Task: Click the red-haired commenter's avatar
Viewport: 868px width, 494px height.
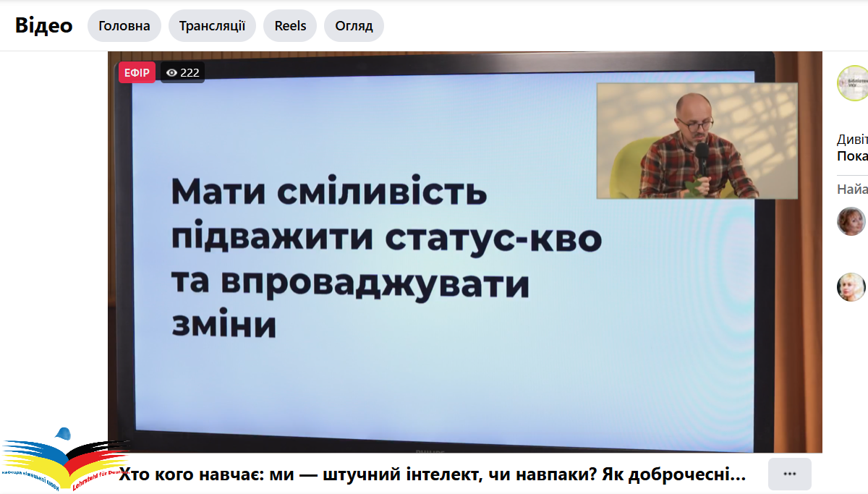Action: point(851,221)
